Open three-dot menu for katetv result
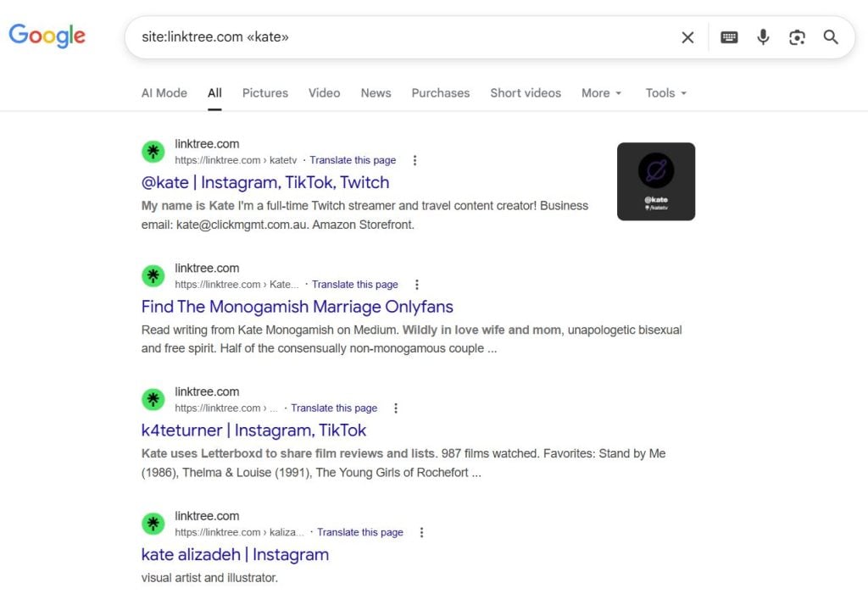The image size is (868, 605). (x=415, y=160)
